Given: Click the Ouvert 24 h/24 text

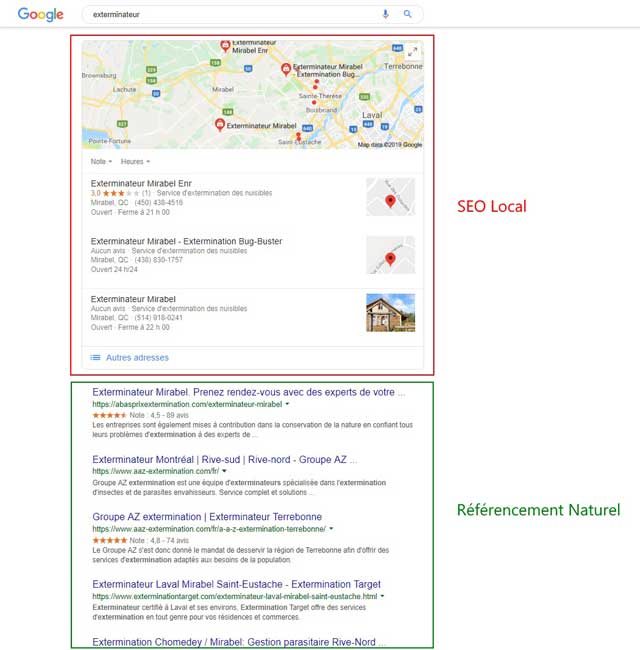Looking at the screenshot, I should click(114, 269).
